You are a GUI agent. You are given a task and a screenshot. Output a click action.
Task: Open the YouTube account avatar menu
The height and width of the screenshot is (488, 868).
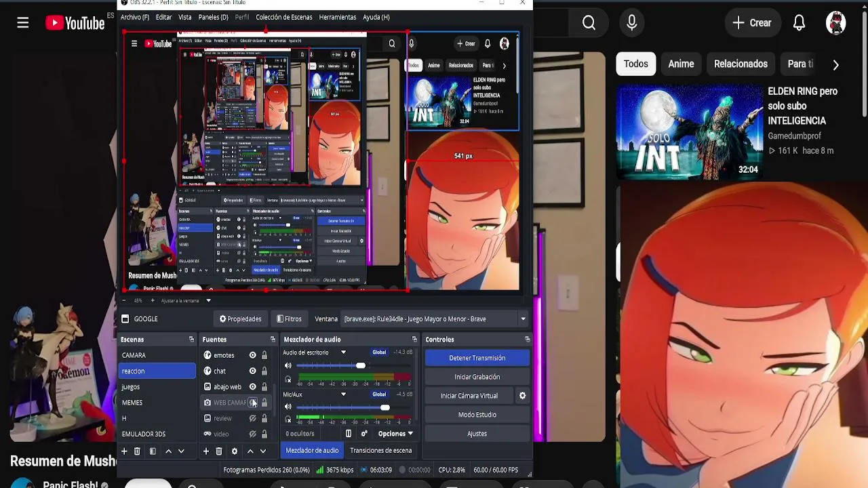point(836,23)
